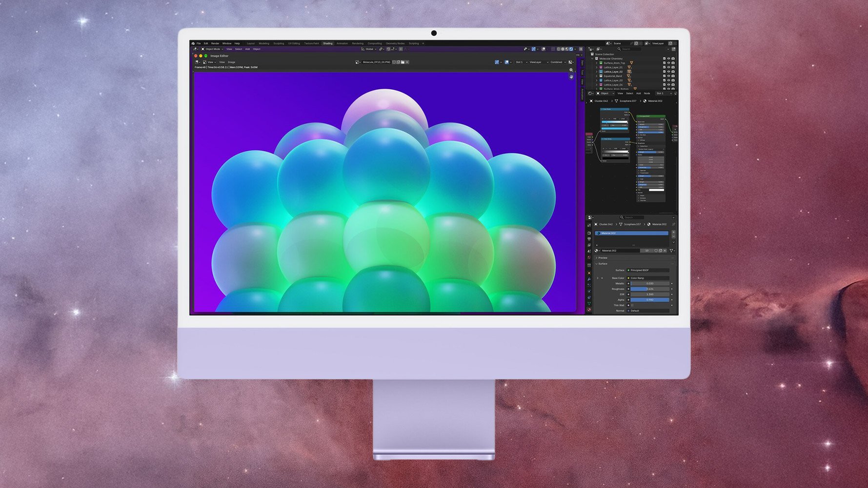Expand Equatorial_Band collection
This screenshot has width=868, height=488.
(x=596, y=76)
